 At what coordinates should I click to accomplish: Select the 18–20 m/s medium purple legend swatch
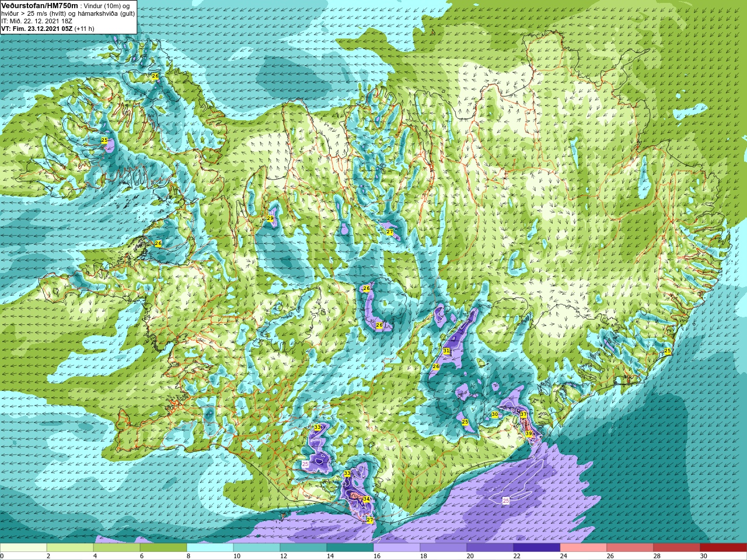point(444,547)
